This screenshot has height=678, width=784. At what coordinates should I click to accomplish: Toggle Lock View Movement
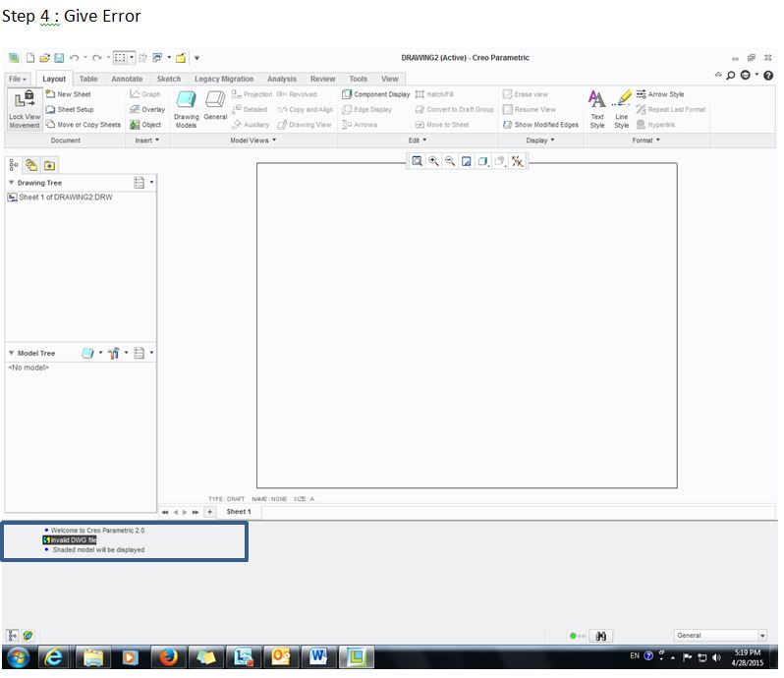[x=25, y=109]
